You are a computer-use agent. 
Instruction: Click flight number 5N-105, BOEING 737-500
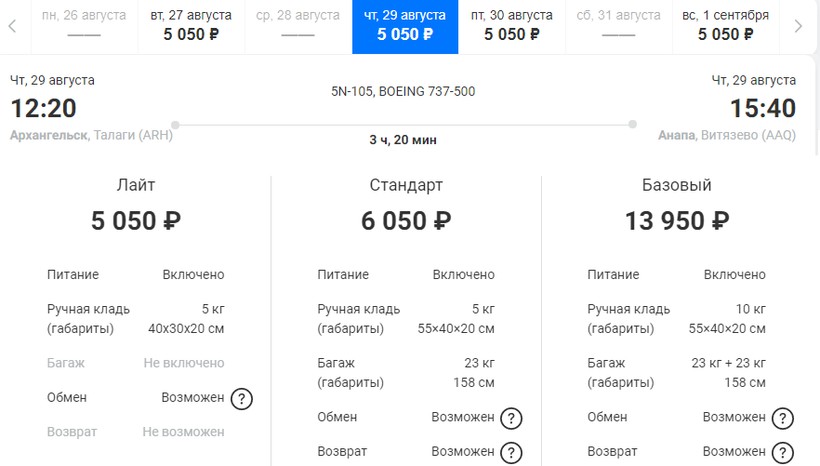[403, 92]
